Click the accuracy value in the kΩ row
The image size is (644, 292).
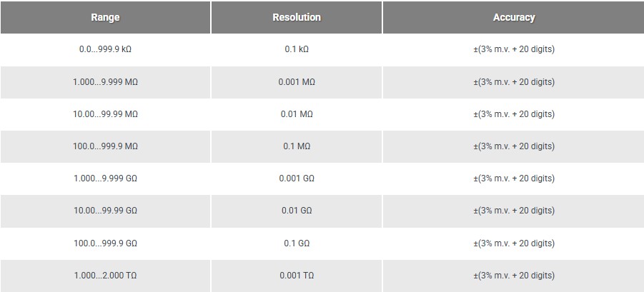[513, 50]
